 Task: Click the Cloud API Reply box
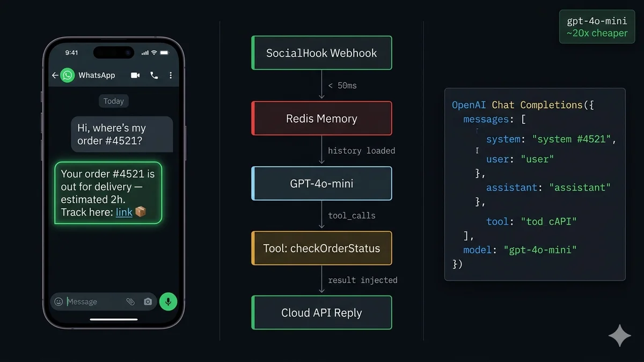pos(321,313)
